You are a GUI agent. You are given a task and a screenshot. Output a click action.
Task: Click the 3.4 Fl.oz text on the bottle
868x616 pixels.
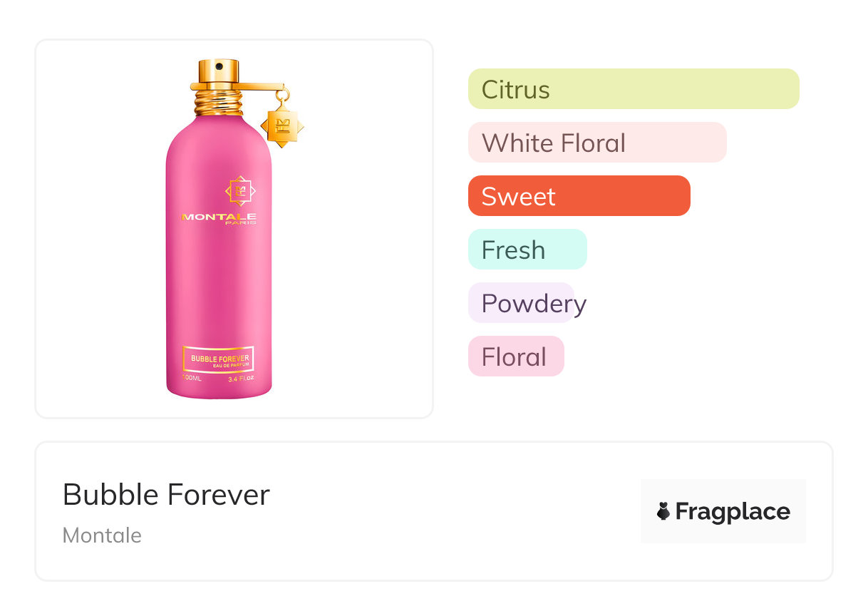pos(241,378)
